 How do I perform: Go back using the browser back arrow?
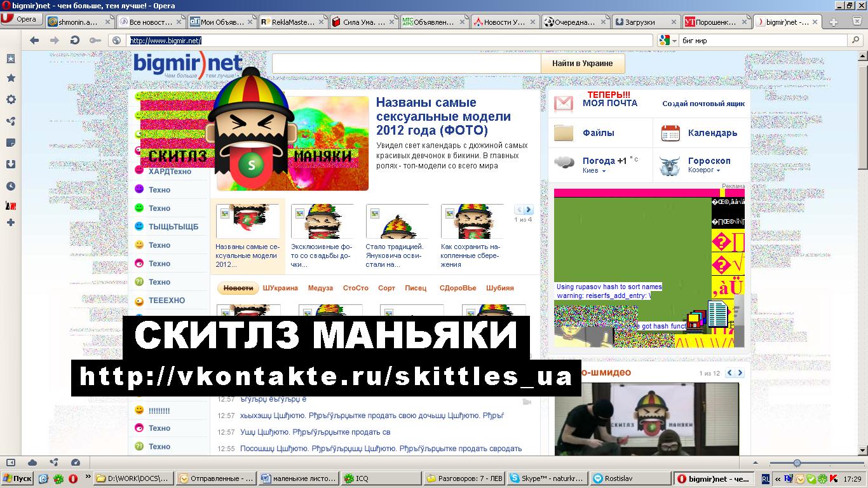click(34, 41)
